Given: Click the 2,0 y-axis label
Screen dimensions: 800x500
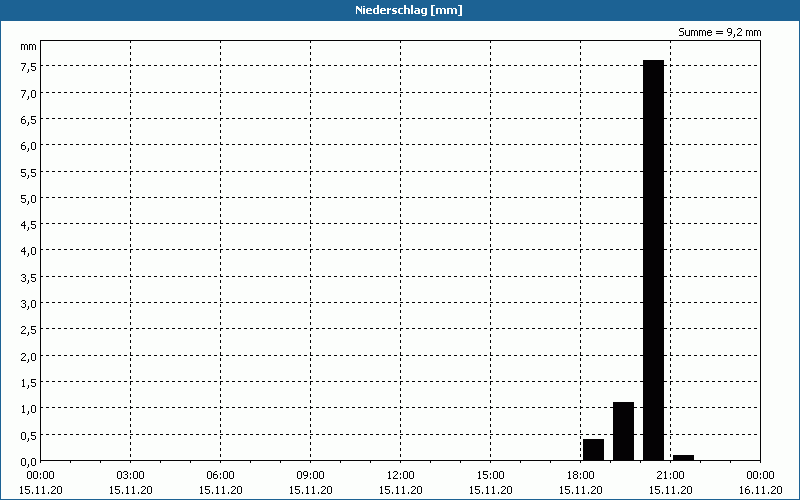Looking at the screenshot, I should pyautogui.click(x=29, y=357).
